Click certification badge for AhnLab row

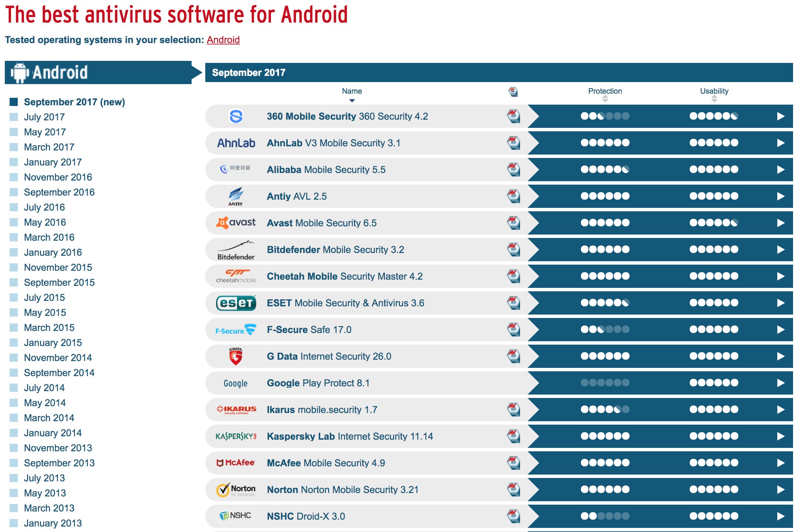[x=514, y=143]
